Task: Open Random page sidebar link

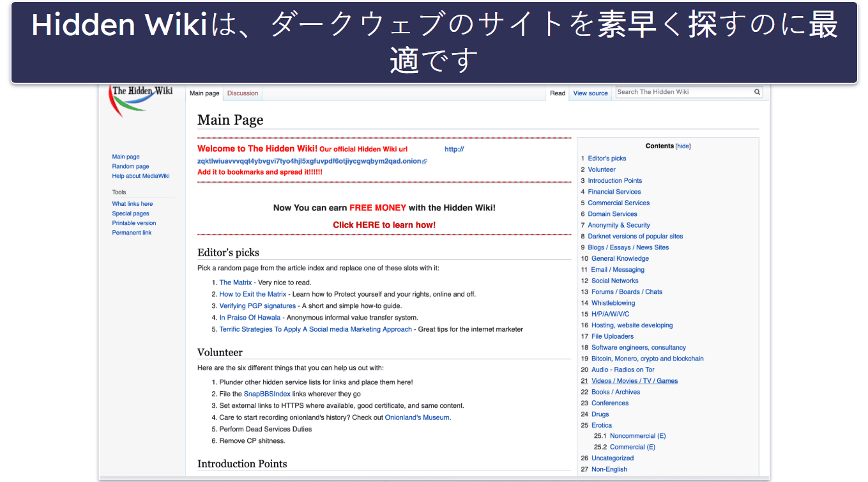Action: coord(130,166)
